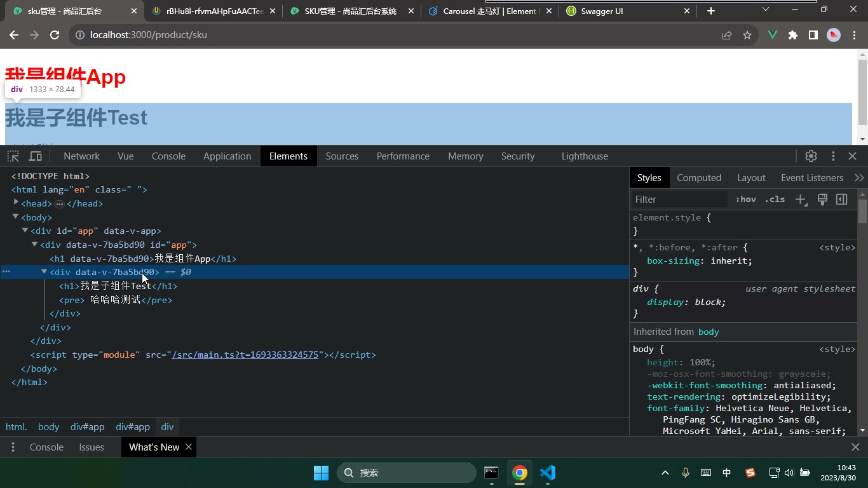
Task: Reload the page with browser refresh icon
Action: pyautogui.click(x=55, y=35)
